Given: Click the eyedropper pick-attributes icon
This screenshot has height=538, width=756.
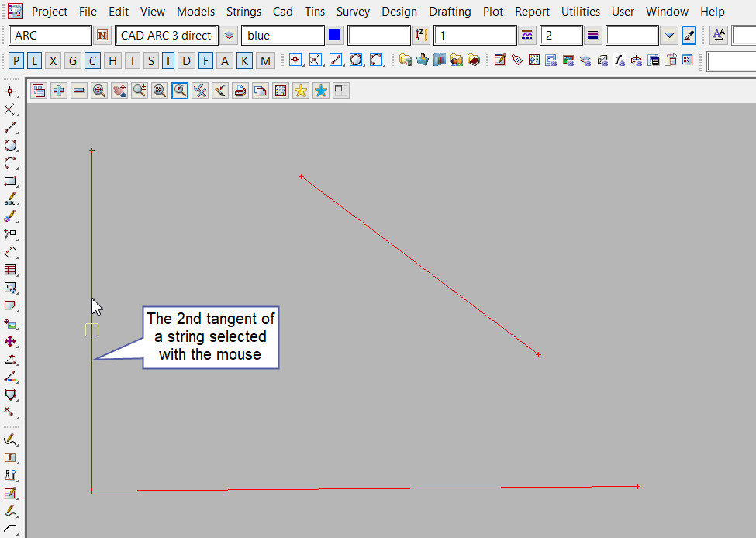Looking at the screenshot, I should 689,36.
